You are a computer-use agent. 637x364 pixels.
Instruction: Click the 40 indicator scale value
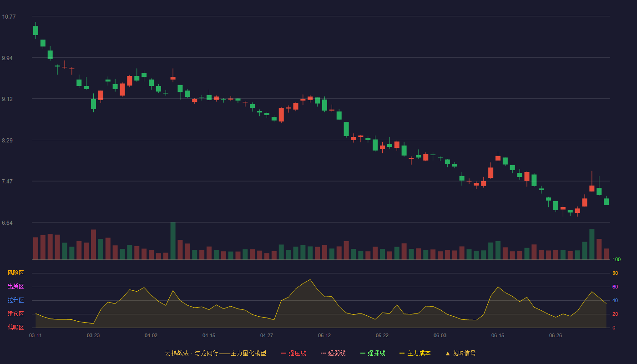point(615,300)
